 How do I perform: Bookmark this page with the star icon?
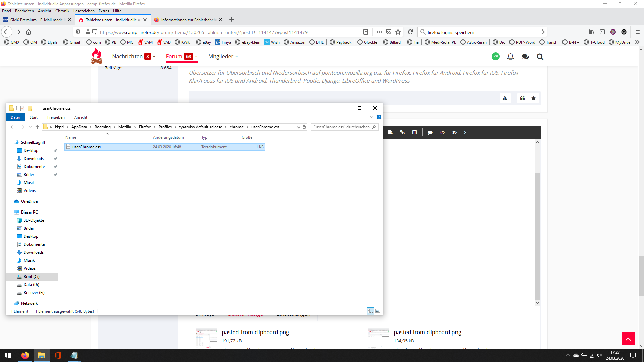point(398,32)
